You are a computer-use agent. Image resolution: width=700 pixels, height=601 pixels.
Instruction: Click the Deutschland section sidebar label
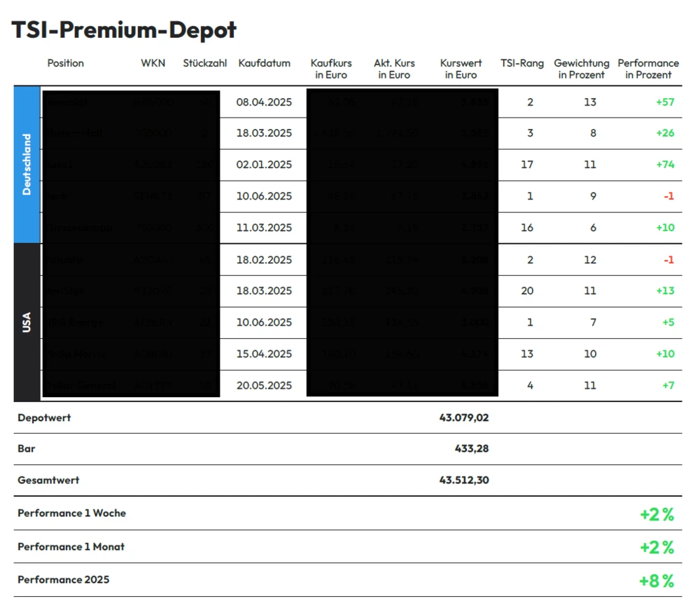point(27,164)
